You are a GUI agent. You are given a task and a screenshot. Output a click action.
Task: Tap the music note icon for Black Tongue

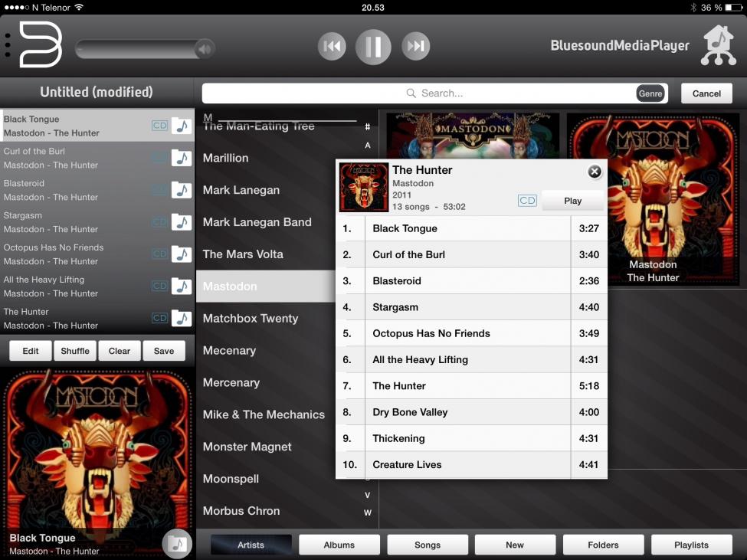182,126
